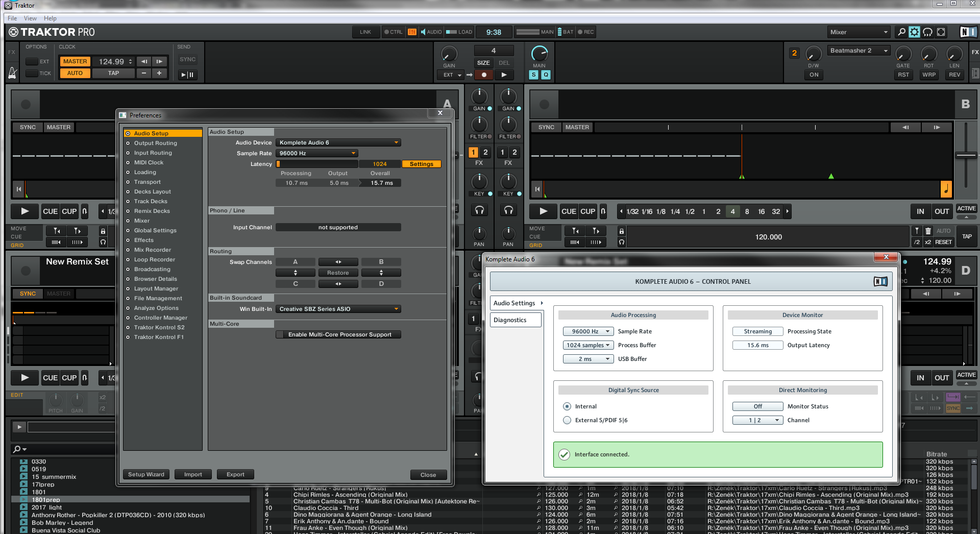Enable Multi-Core Processor Support
Screen dimensions: 980x534
click(x=338, y=335)
